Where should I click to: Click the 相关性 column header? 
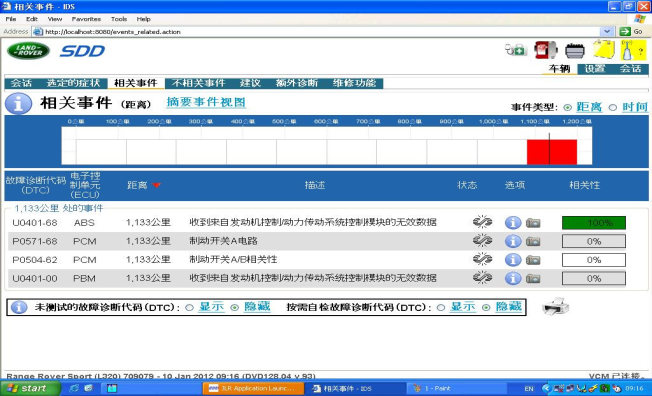pos(585,185)
